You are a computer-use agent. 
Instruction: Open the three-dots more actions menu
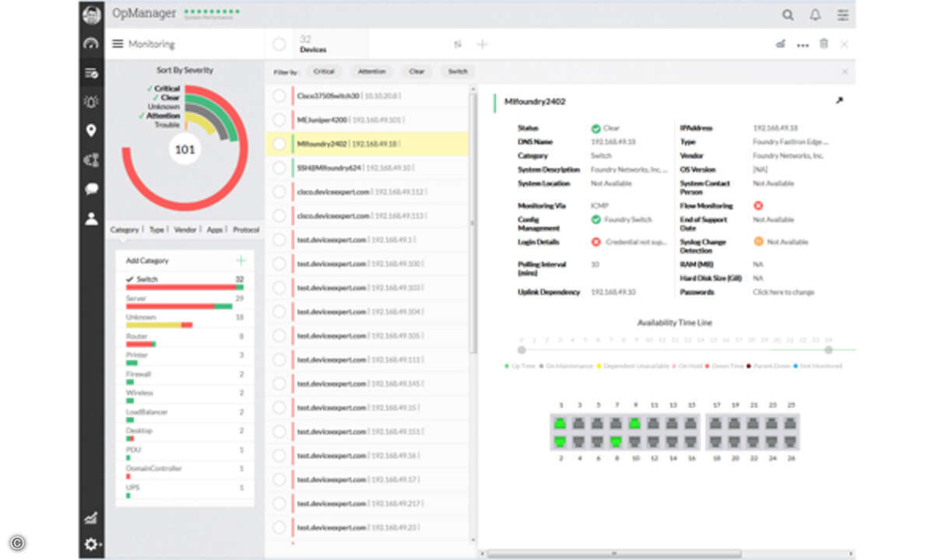[x=802, y=45]
